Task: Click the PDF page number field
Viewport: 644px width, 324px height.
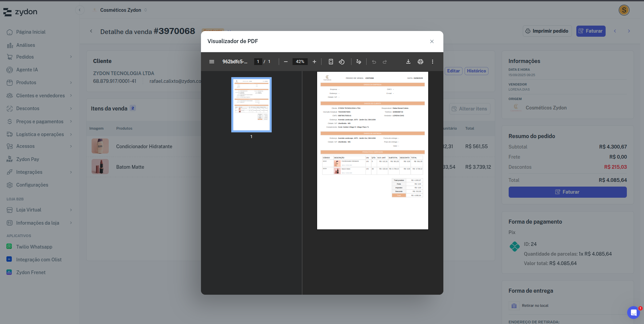Action: tap(258, 62)
